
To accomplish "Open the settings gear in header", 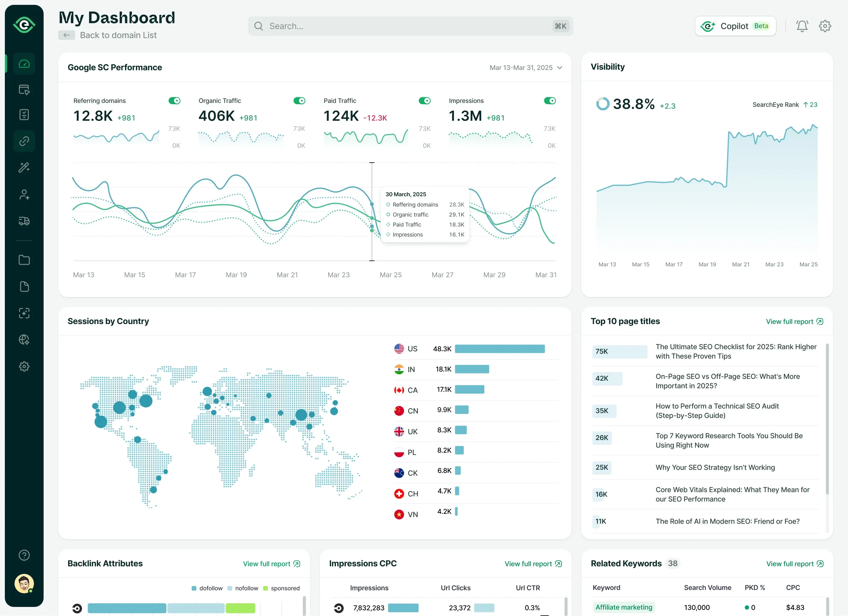I will coord(824,26).
